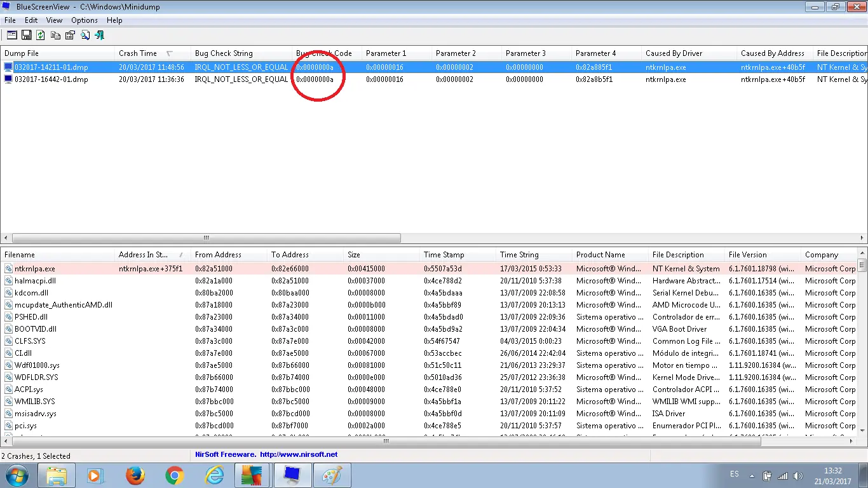
Task: Select the msisadrv.sys driver row
Action: click(429, 414)
